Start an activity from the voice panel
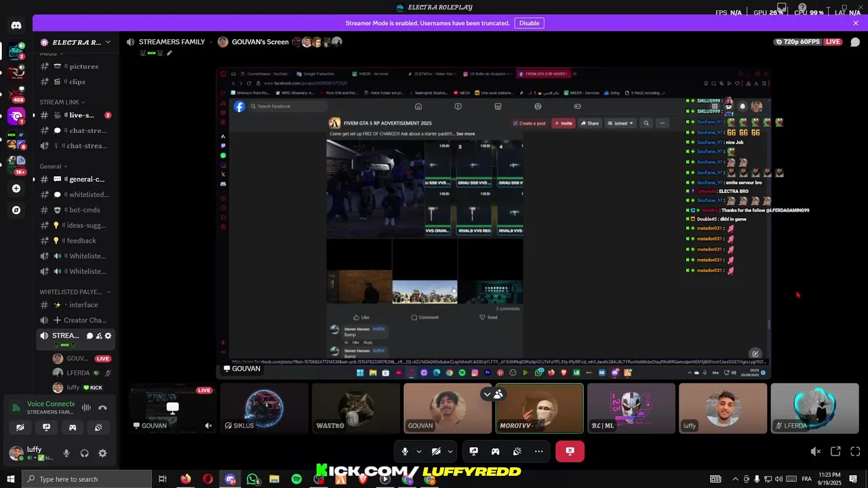 [x=73, y=428]
